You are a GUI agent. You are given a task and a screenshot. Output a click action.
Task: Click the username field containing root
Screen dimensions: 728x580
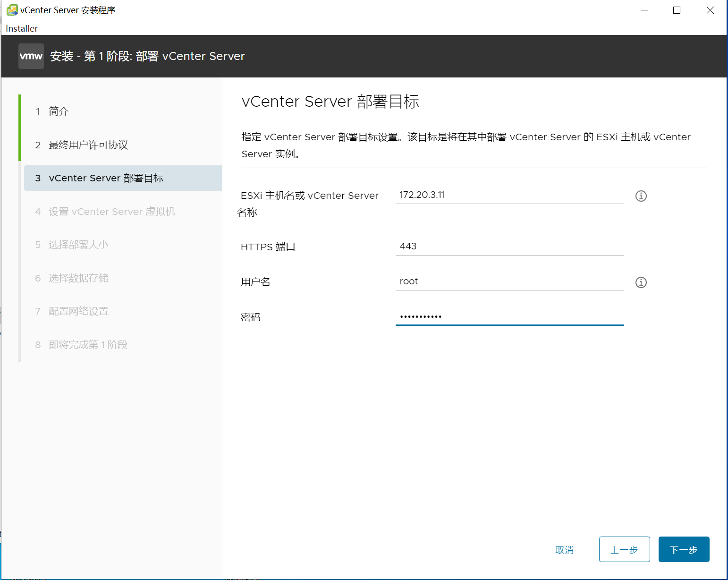[509, 281]
